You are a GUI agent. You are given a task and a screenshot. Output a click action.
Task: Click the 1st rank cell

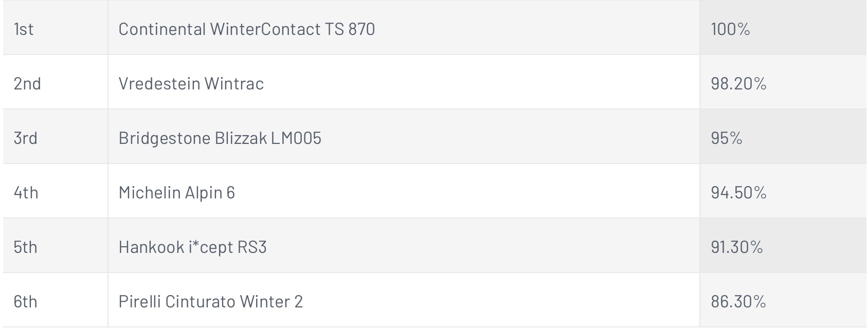click(x=55, y=28)
